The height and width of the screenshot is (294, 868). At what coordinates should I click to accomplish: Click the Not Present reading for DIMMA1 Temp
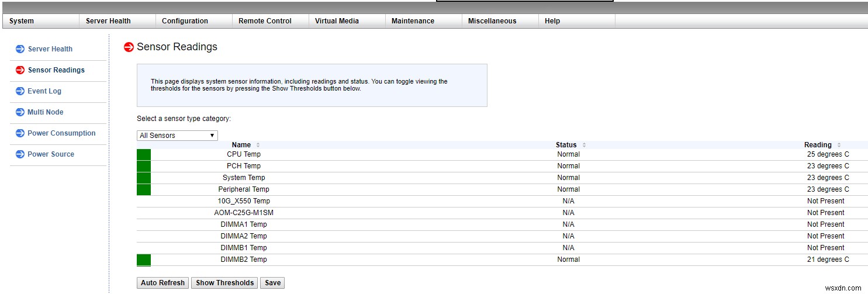click(826, 224)
